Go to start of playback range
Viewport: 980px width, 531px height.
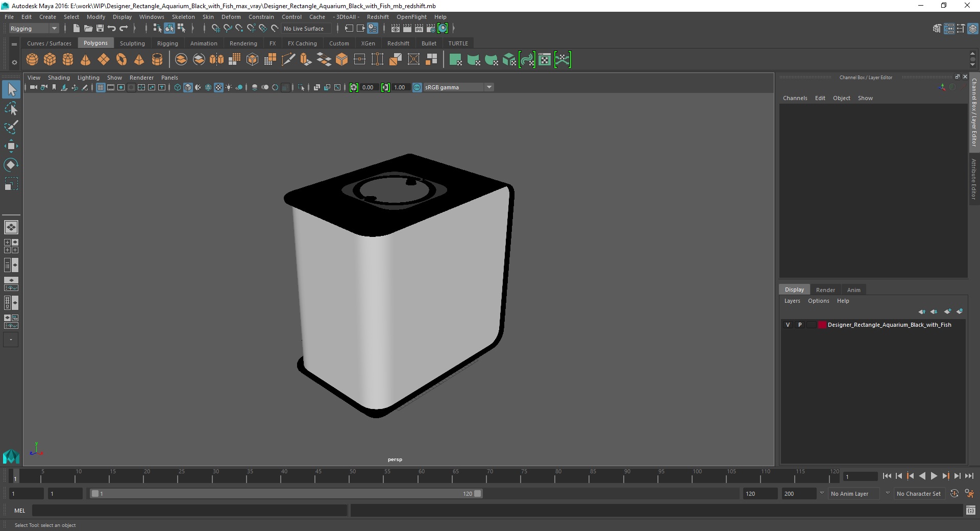[x=887, y=476]
